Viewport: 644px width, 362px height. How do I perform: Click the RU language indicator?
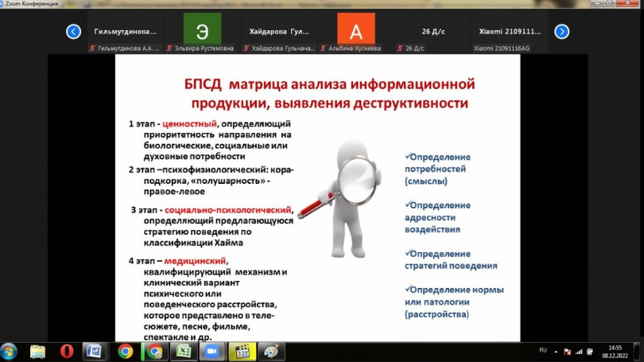pos(543,351)
